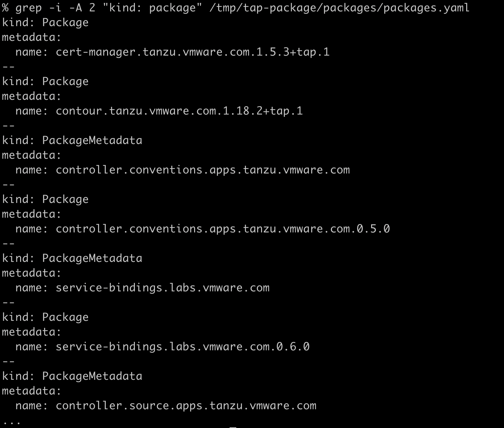This screenshot has height=428, width=504.
Task: Click kind: PackageMetadata above the unversioned controller.conventions name
Action: pos(72,140)
